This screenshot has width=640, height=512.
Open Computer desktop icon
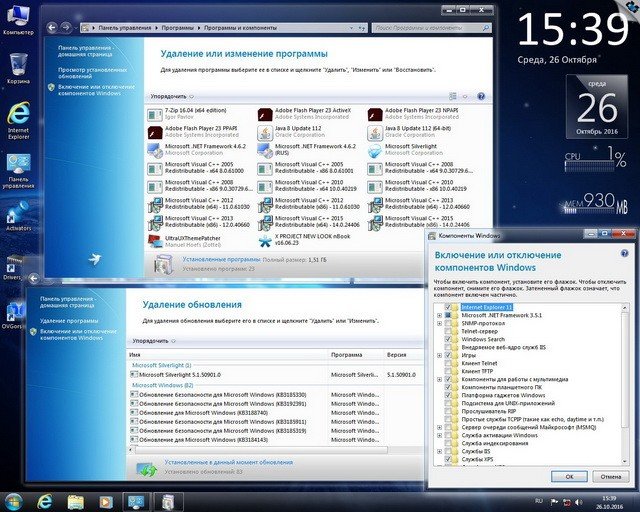18,20
